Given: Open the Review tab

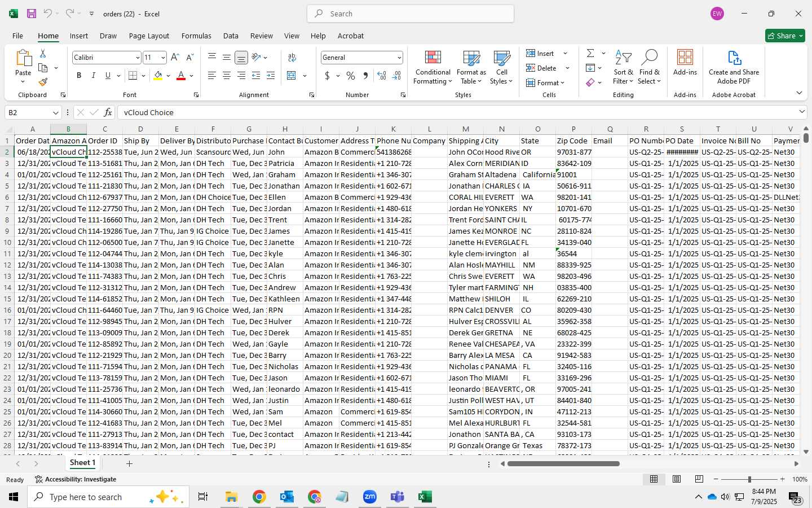Looking at the screenshot, I should 262,36.
